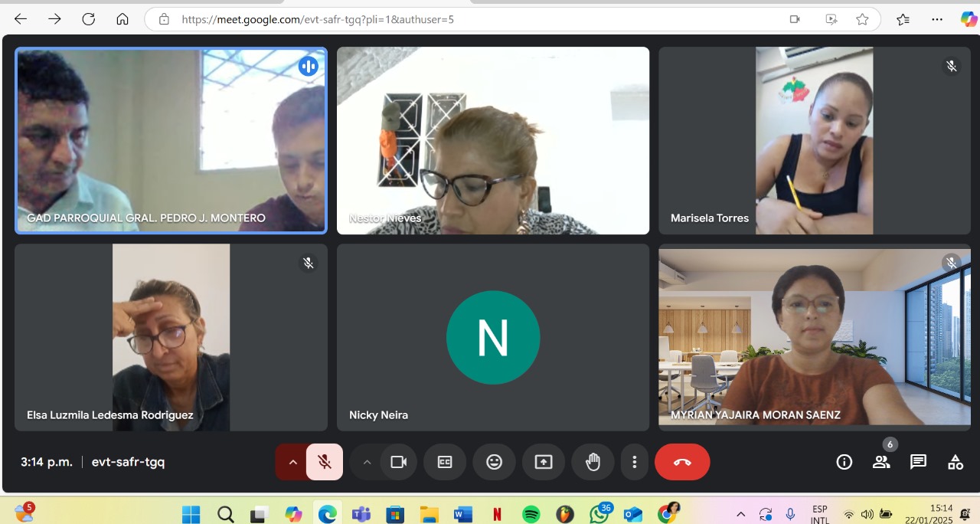Hang up with the red call button

681,462
